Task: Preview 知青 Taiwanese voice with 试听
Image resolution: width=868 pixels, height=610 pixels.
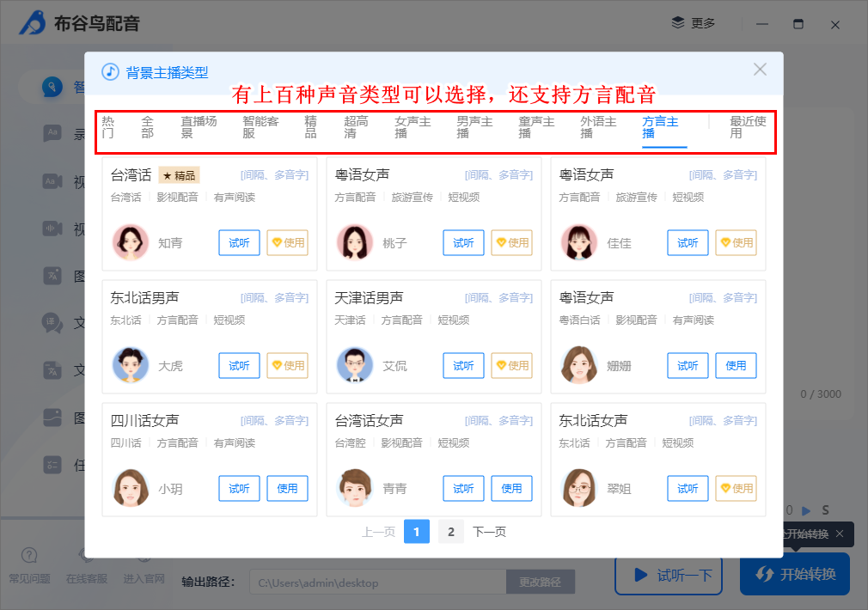Action: (x=239, y=243)
